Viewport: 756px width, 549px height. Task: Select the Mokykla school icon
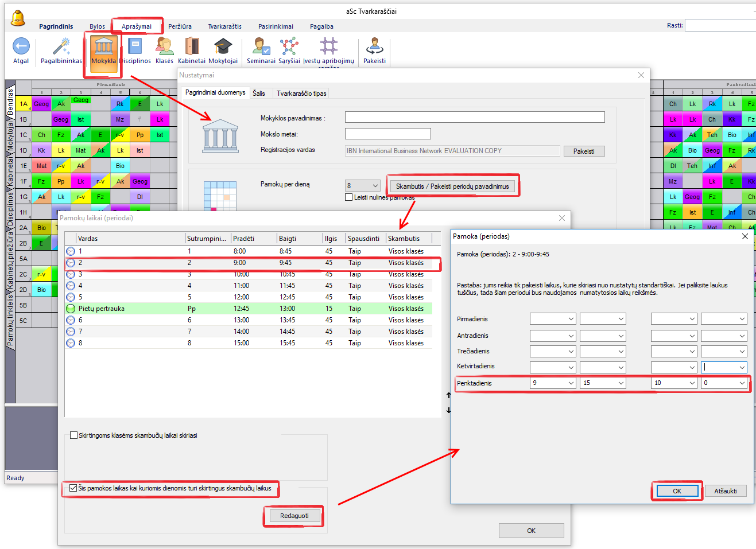103,47
